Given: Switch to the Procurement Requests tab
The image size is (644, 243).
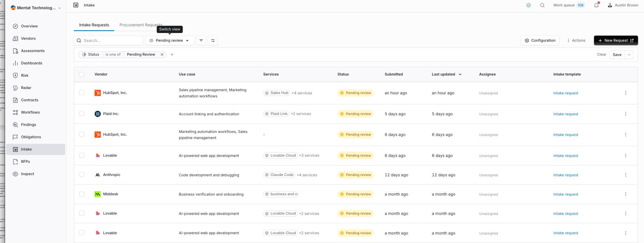Looking at the screenshot, I should 141,25.
